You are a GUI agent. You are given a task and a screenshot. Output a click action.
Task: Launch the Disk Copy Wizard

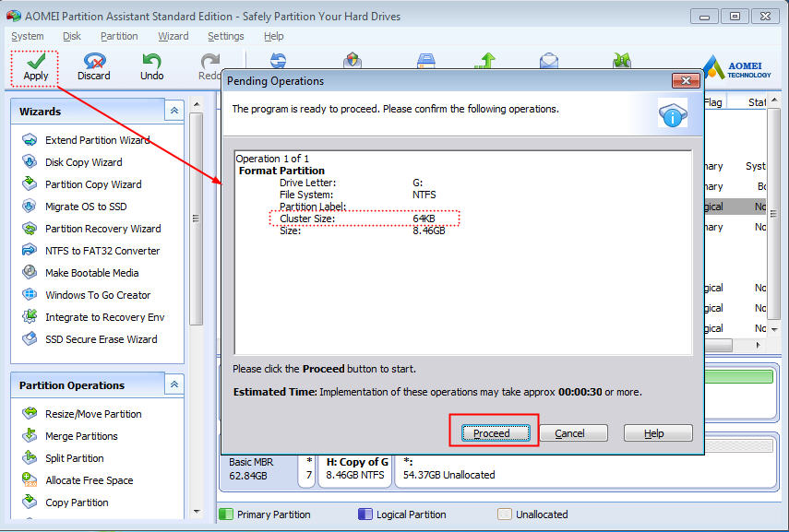point(83,162)
